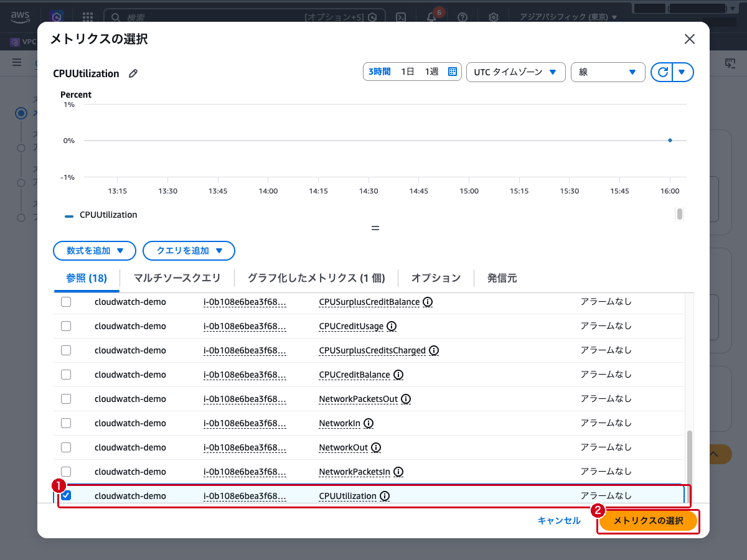747x560 pixels.
Task: Show info for CPUCreditUsage metric
Action: click(x=392, y=326)
